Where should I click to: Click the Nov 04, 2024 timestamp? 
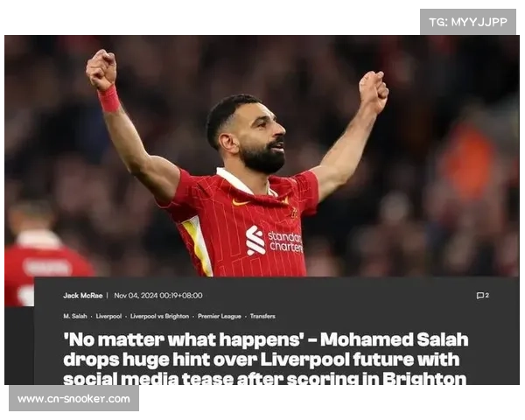pos(158,296)
